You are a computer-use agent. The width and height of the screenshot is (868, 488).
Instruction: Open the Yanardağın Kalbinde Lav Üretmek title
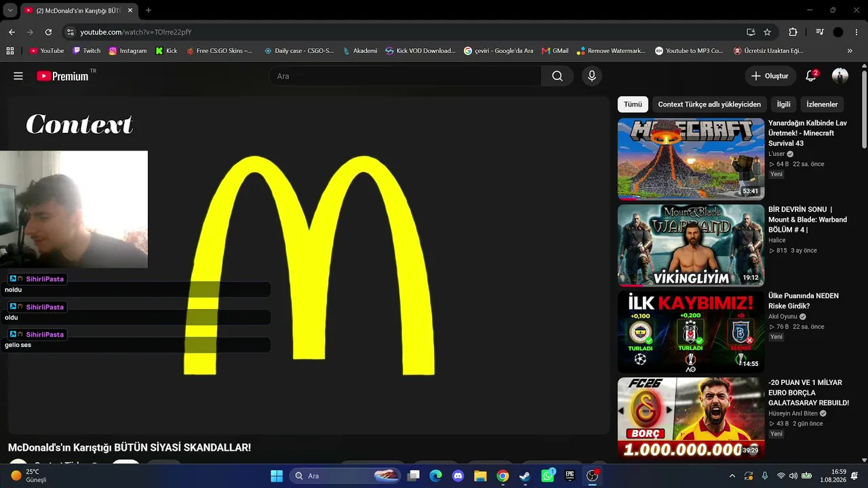(x=808, y=134)
